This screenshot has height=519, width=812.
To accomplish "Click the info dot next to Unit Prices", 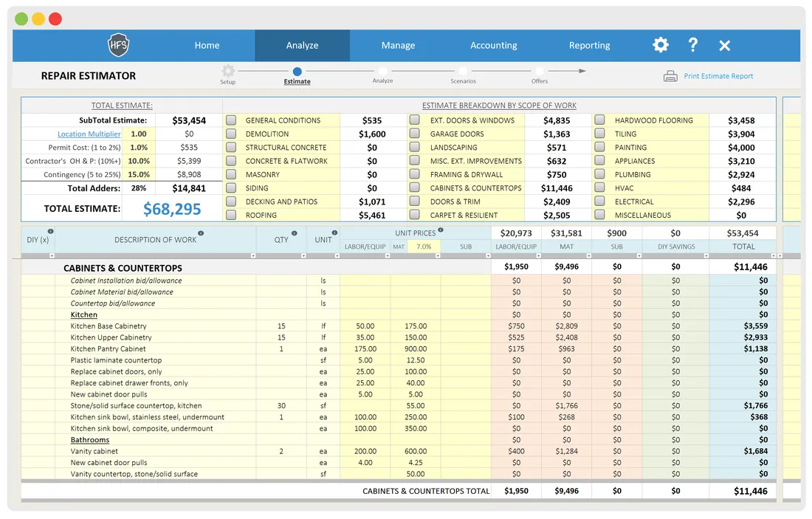I will click(x=441, y=230).
